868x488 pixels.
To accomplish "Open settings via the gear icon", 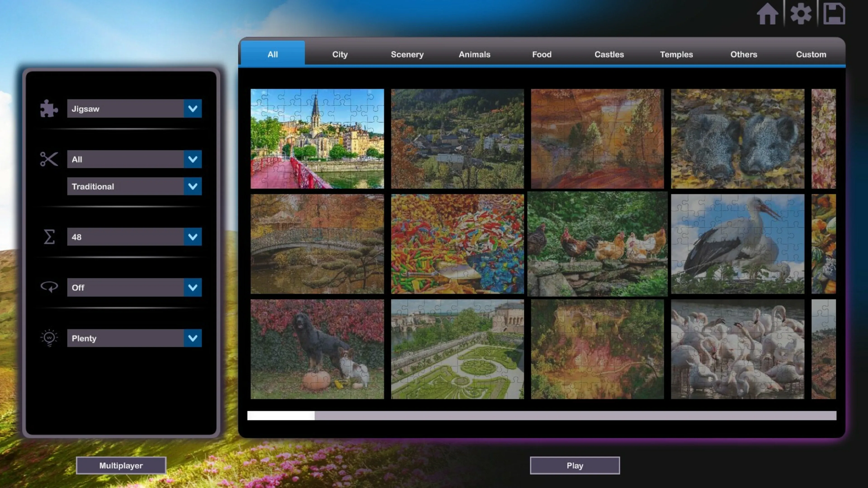I will (x=801, y=14).
